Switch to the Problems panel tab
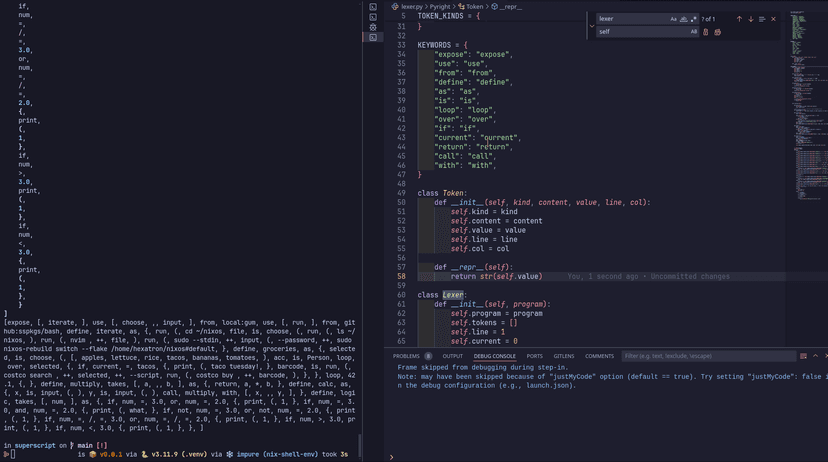 (406, 356)
